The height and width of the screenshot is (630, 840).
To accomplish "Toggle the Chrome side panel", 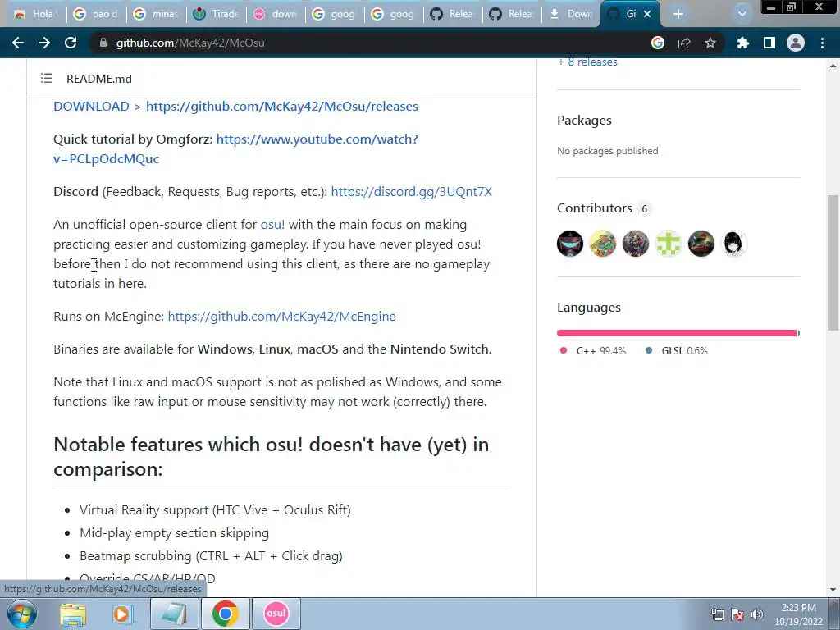I will coord(769,43).
